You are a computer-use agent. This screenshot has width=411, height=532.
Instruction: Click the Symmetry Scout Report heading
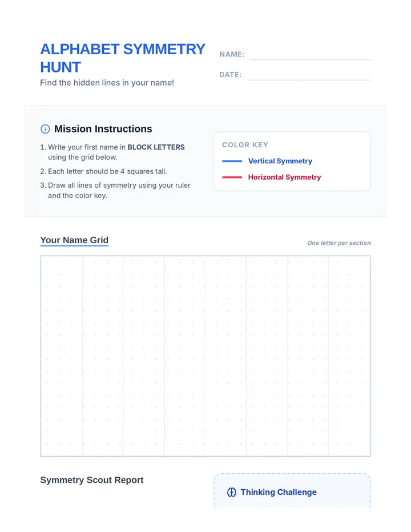(92, 480)
